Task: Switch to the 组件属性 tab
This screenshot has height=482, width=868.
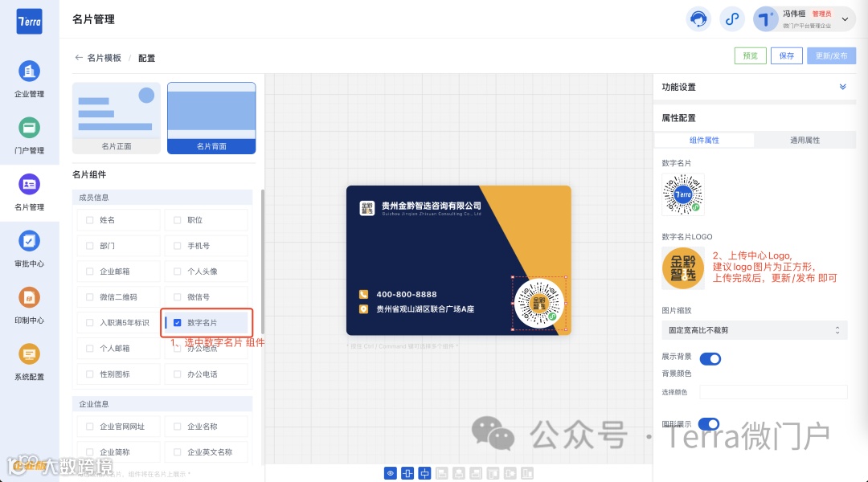Action: click(x=704, y=140)
